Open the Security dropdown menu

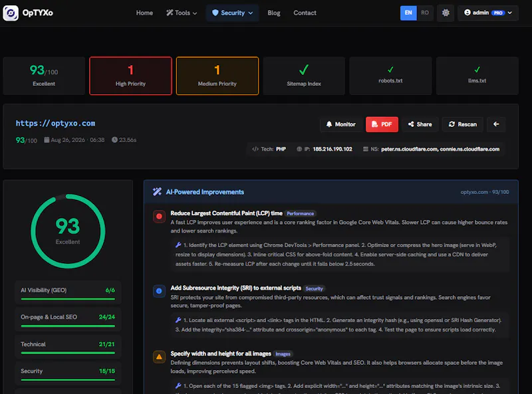[x=232, y=13]
